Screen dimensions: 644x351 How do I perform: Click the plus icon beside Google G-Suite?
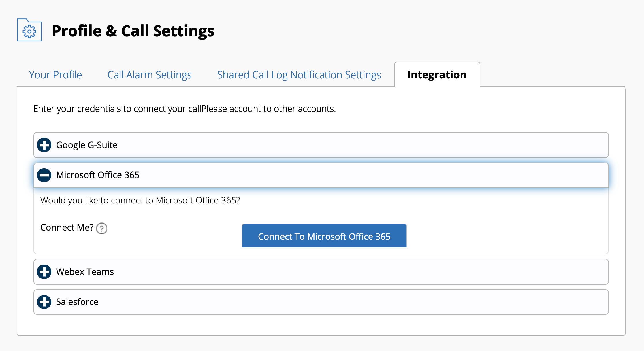coord(44,145)
